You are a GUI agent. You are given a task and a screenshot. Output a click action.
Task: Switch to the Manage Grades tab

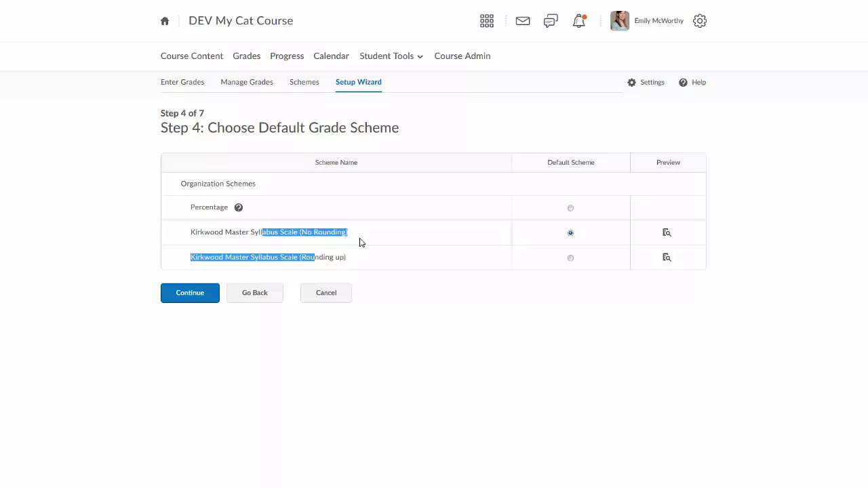[x=247, y=82]
